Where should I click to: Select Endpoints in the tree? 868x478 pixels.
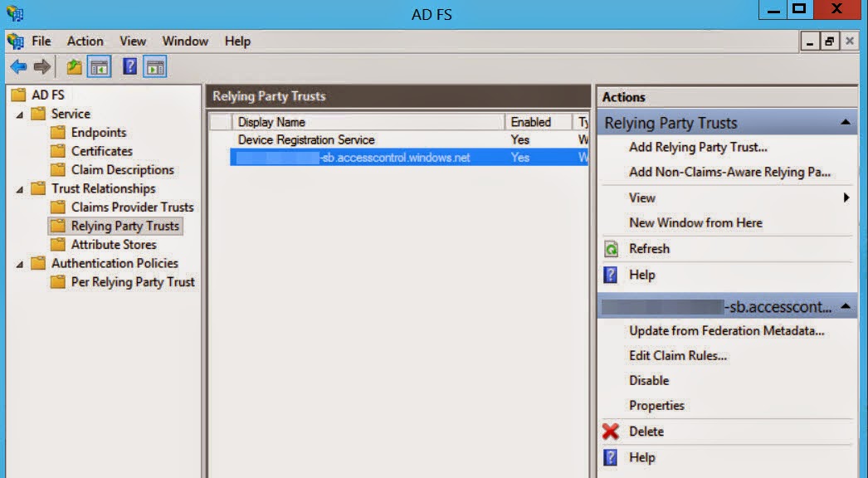tap(99, 133)
